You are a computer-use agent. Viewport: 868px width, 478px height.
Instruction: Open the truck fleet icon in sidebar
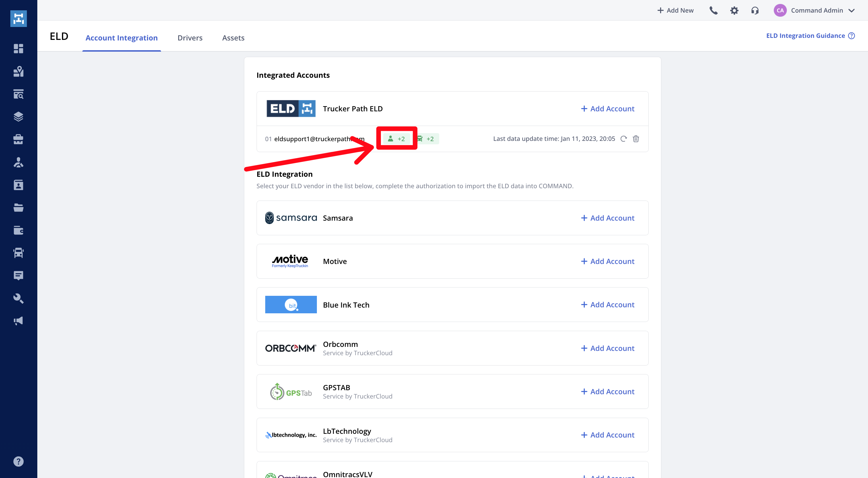point(19,253)
